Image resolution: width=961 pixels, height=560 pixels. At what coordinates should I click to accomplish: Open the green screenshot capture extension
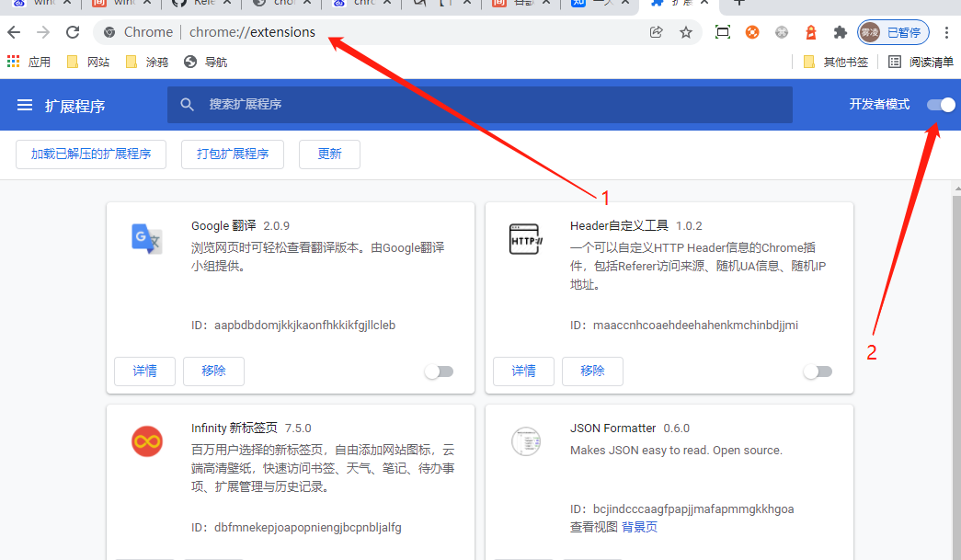pyautogui.click(x=723, y=32)
